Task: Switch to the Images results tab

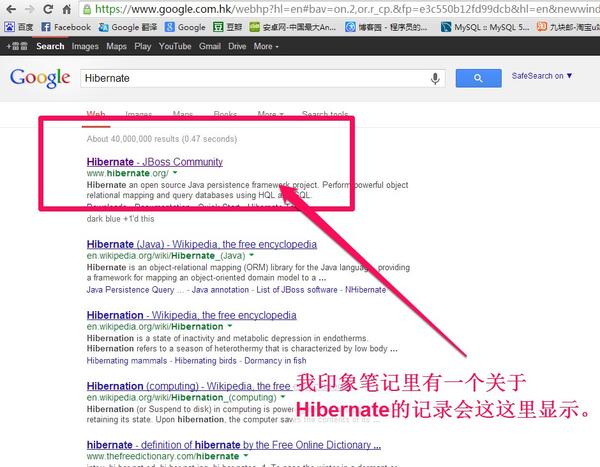Action: pos(139,114)
